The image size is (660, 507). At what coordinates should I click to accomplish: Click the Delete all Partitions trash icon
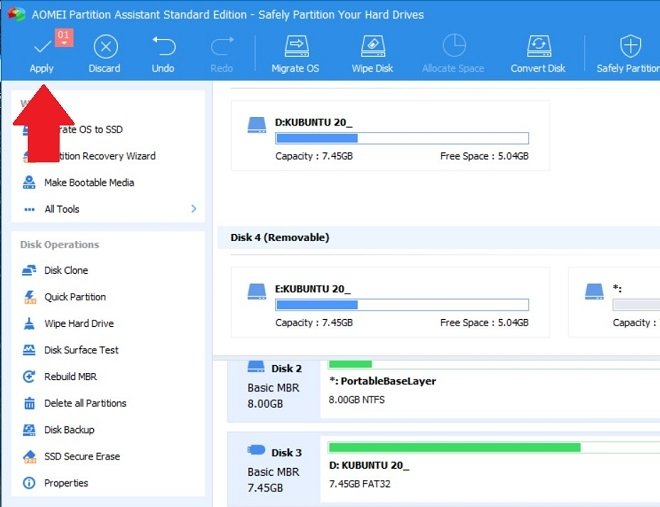click(29, 403)
